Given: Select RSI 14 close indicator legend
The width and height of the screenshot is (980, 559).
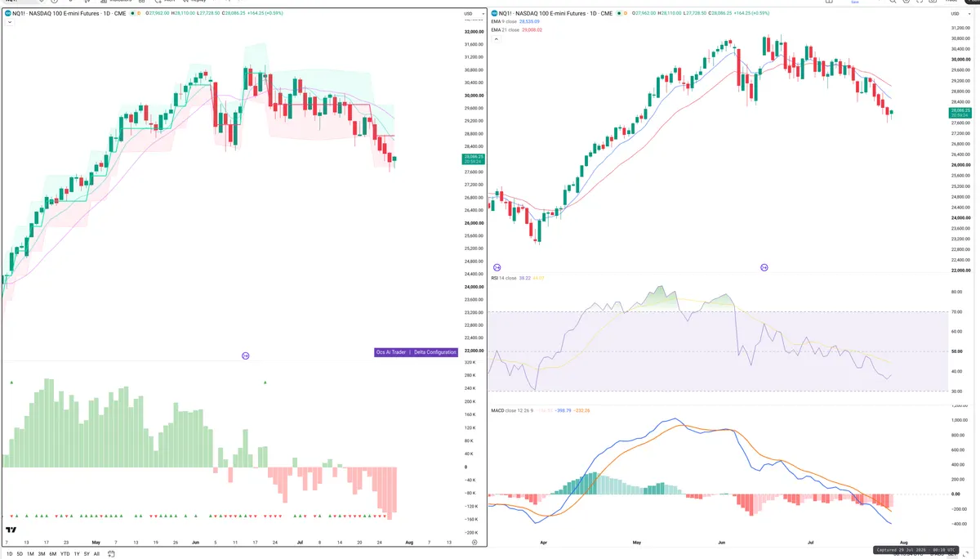Looking at the screenshot, I should coord(503,278).
